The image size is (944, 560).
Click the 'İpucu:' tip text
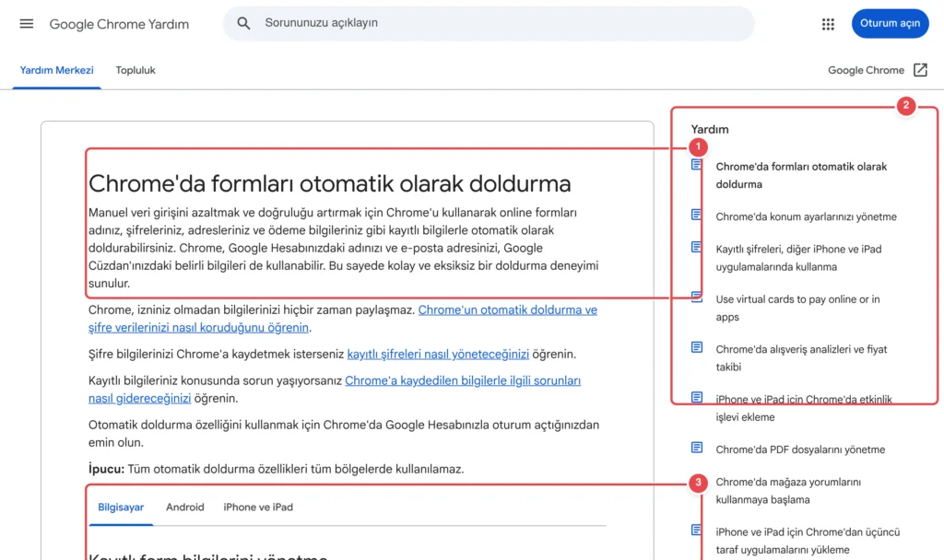(106, 469)
